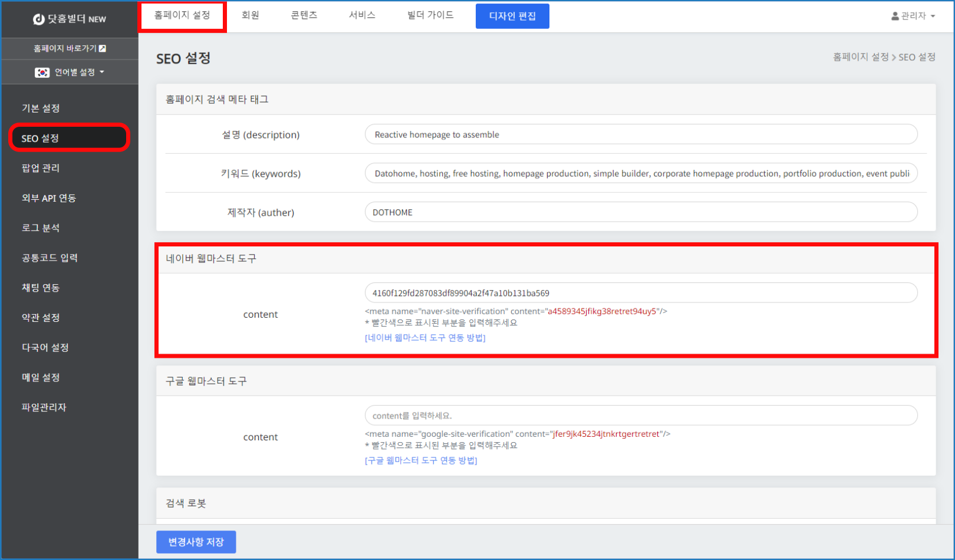
Task: Select 기본 설정 in the sidebar
Action: pyautogui.click(x=41, y=108)
